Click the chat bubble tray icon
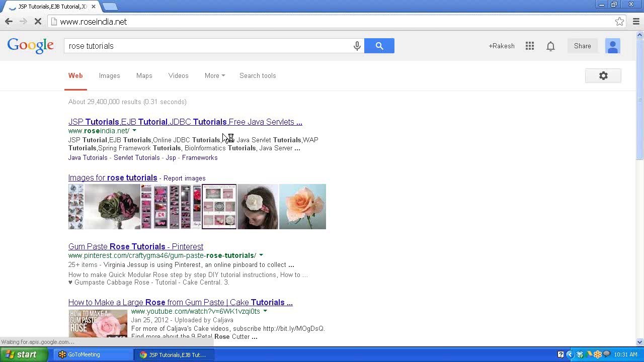644x362 pixels. point(606,354)
